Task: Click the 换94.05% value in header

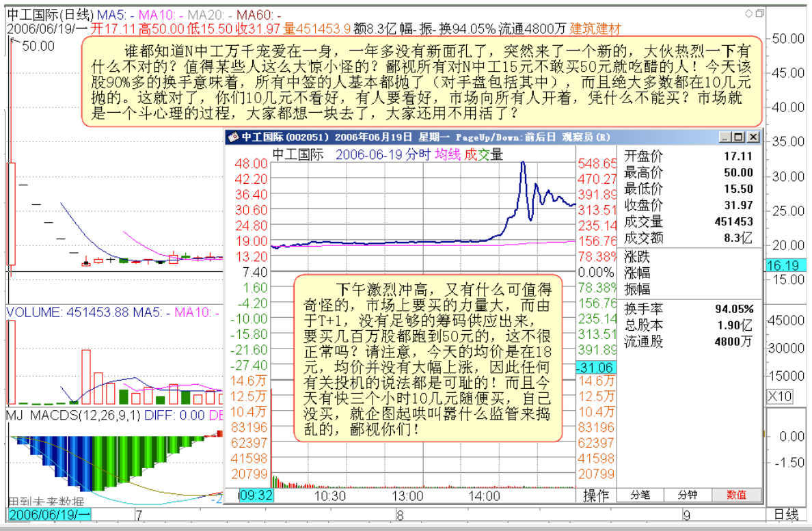Action: tap(467, 29)
